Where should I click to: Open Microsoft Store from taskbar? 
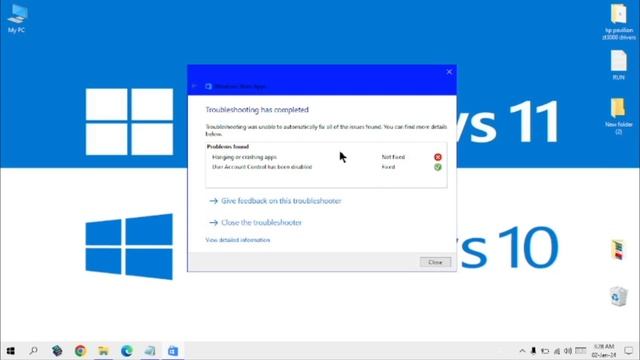(x=173, y=351)
